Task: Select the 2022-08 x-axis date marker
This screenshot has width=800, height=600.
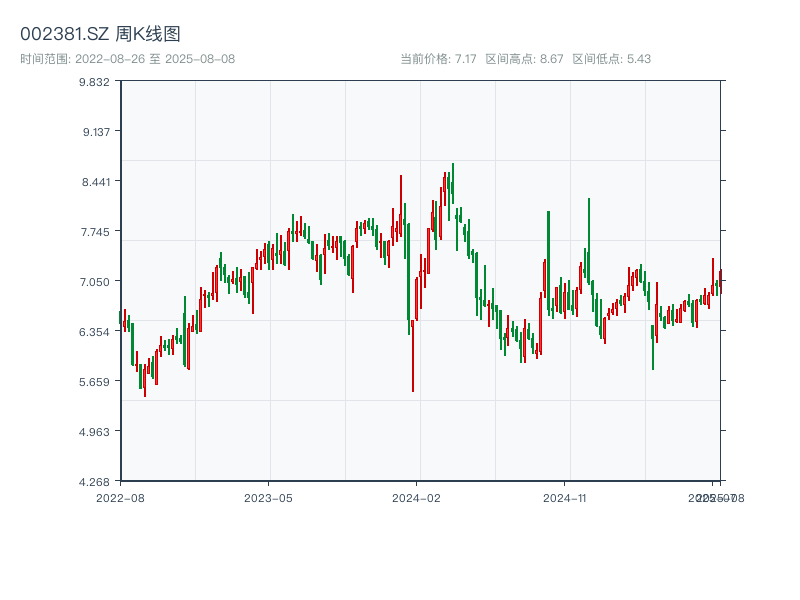Action: 120,497
